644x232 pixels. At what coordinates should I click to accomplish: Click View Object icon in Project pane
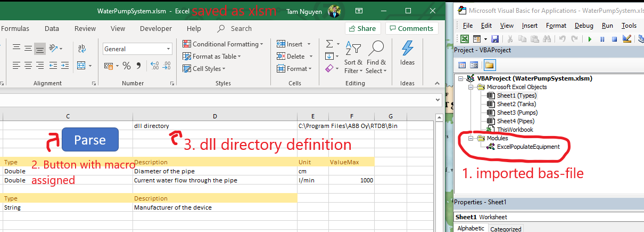point(474,65)
